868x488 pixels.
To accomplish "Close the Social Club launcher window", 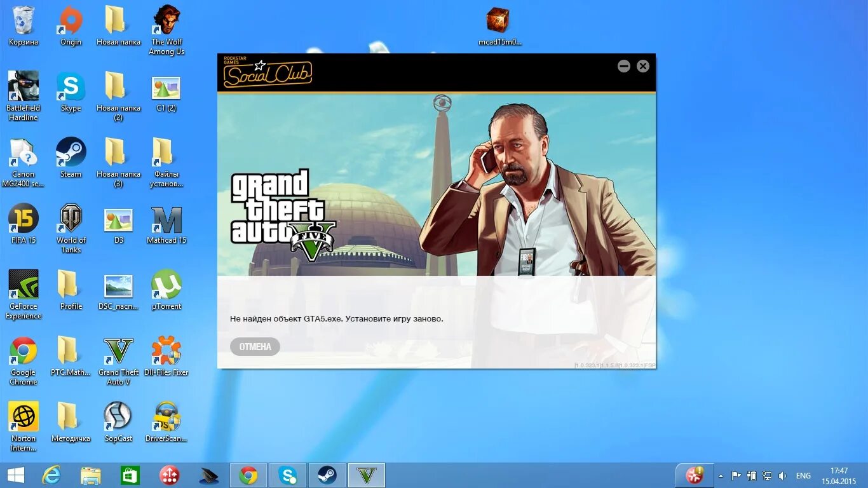I will point(643,66).
